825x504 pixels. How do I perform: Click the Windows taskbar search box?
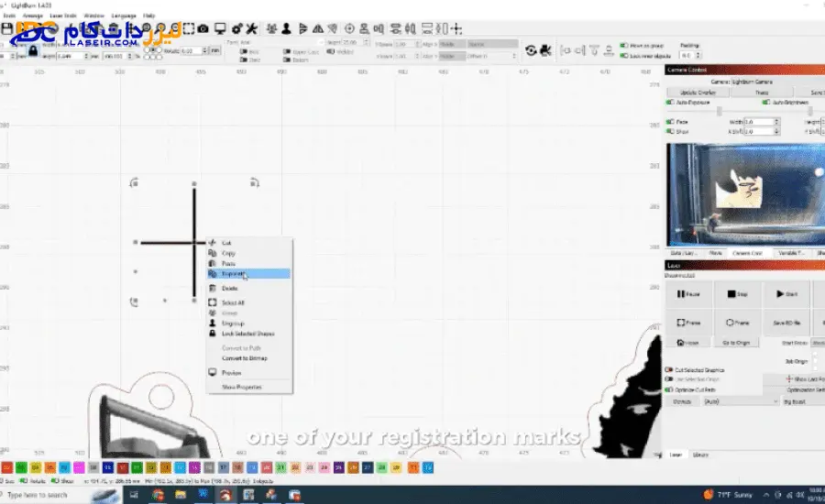pyautogui.click(x=41, y=495)
